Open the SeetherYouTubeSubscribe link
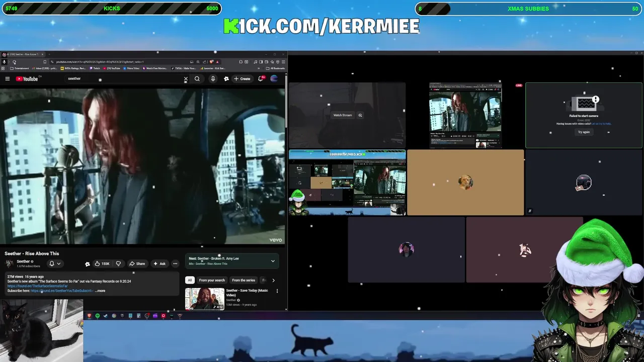This screenshot has height=362, width=644. 61,291
